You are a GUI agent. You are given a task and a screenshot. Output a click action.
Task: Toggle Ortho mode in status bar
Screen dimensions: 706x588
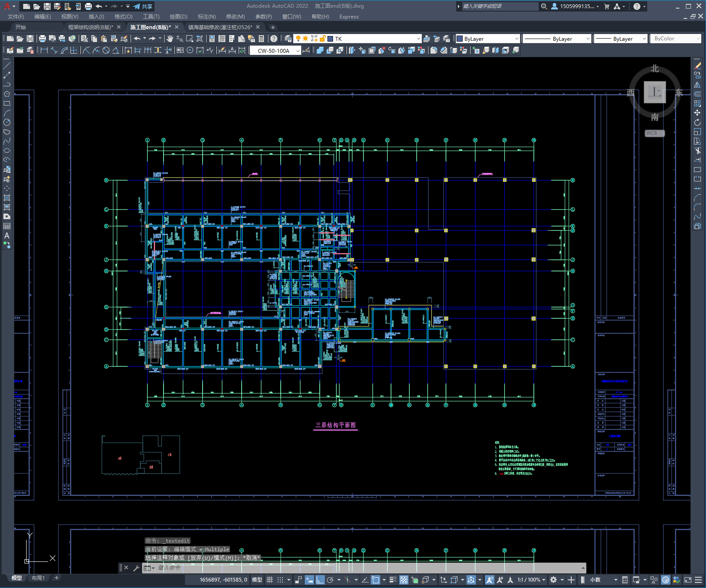[x=320, y=580]
